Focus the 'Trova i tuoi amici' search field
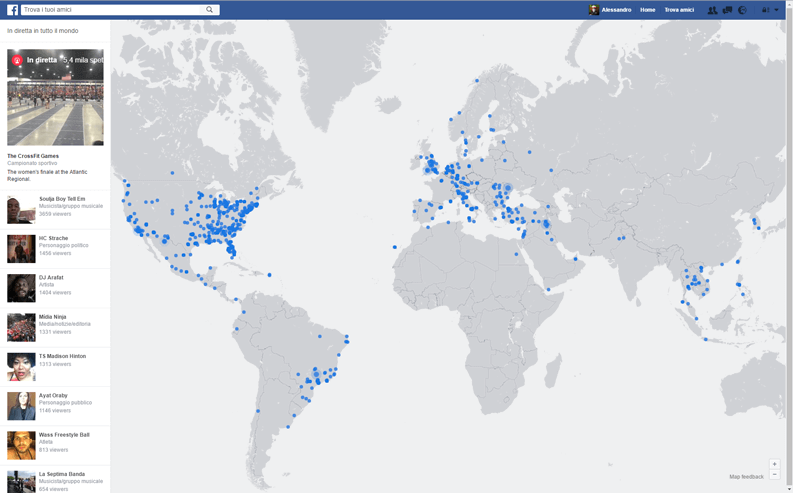The image size is (793, 493). [111, 10]
